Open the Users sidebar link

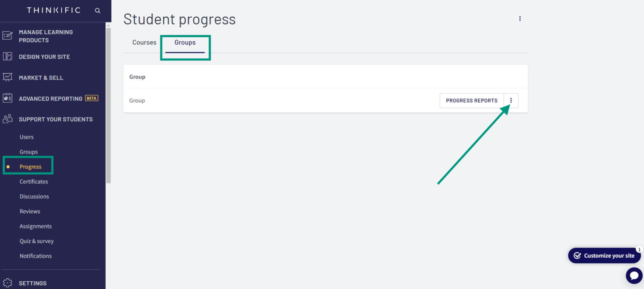27,137
